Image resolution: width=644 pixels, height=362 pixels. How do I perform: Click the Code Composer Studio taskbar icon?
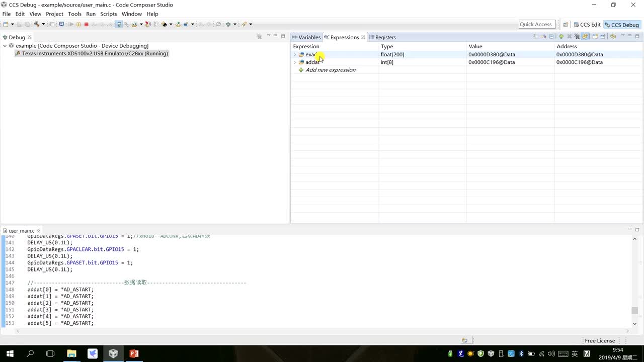[x=113, y=353]
